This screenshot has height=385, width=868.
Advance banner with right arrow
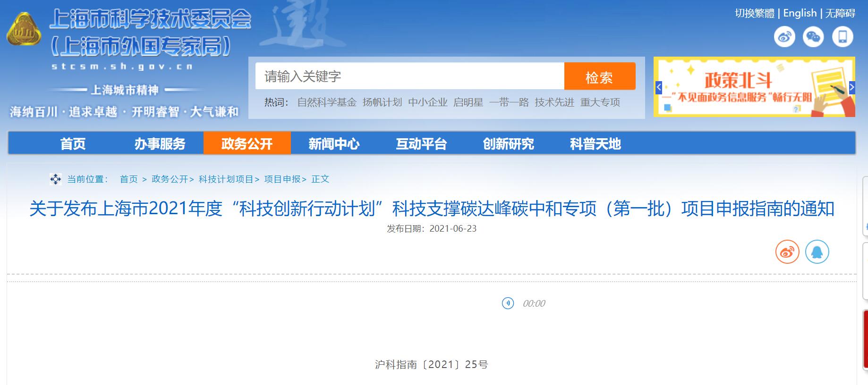click(x=851, y=87)
